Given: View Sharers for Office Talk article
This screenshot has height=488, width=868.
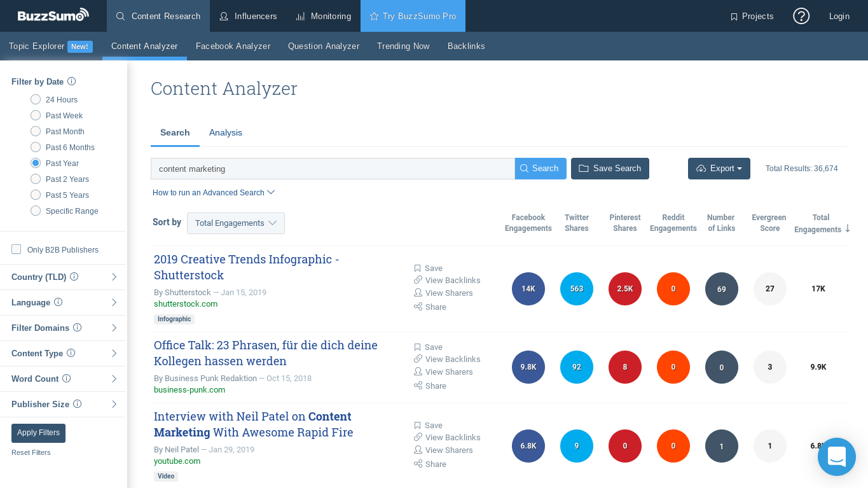Looking at the screenshot, I should 443,372.
